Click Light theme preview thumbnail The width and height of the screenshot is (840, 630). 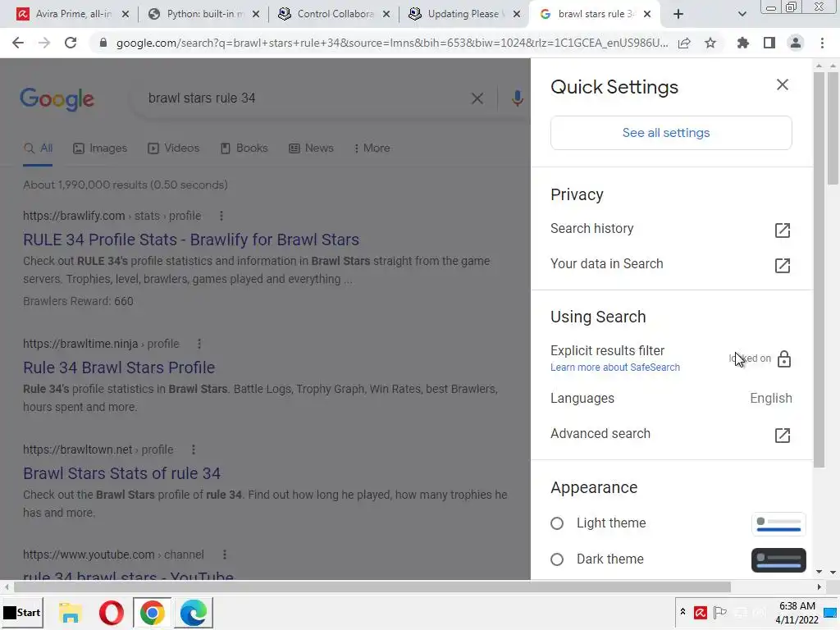[x=778, y=524]
